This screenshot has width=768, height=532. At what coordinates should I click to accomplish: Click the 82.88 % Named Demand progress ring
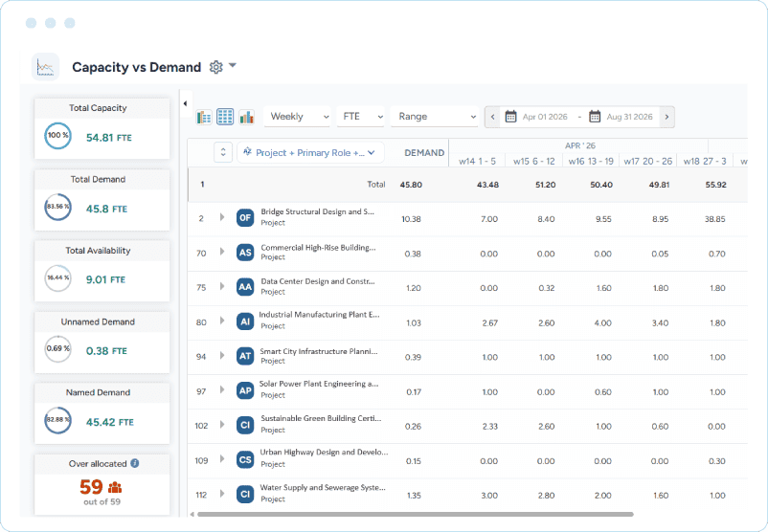pyautogui.click(x=57, y=420)
